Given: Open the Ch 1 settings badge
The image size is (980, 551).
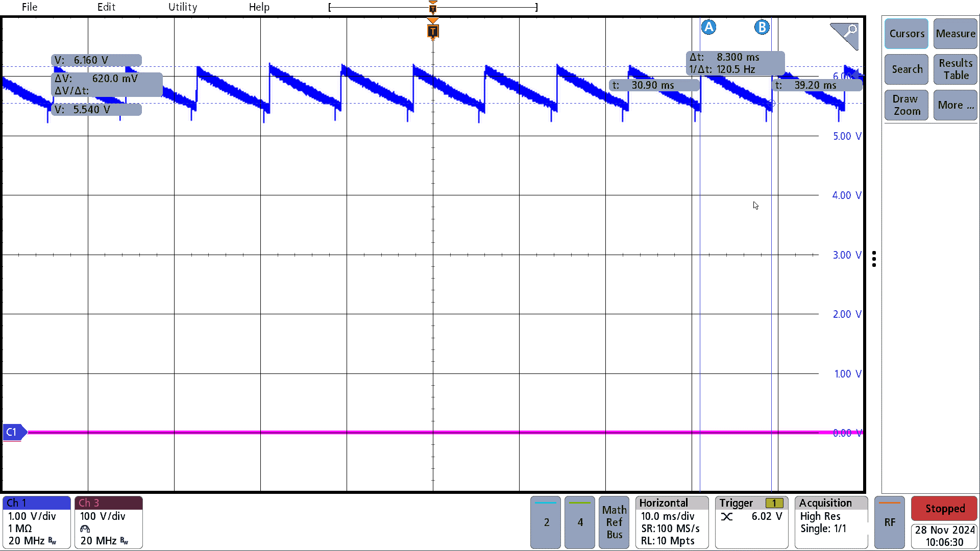Looking at the screenshot, I should click(x=37, y=522).
